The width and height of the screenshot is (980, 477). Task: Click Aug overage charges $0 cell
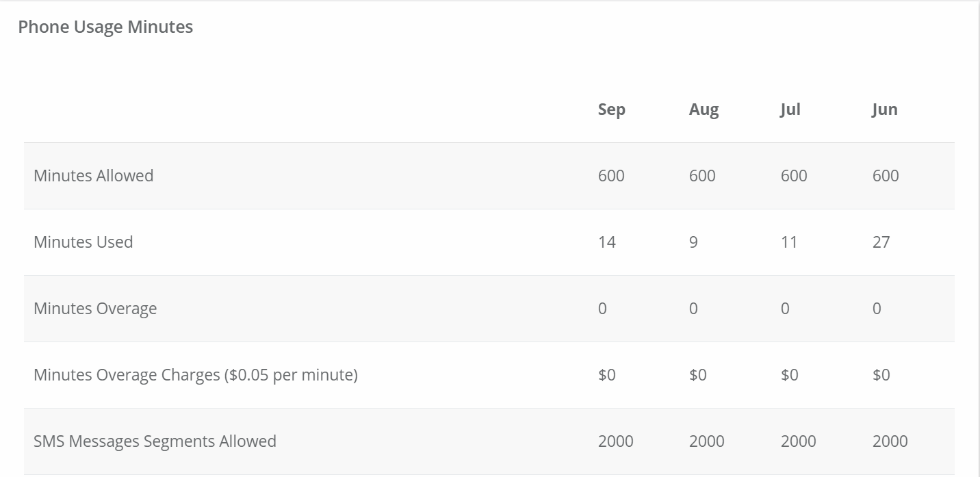coord(698,375)
